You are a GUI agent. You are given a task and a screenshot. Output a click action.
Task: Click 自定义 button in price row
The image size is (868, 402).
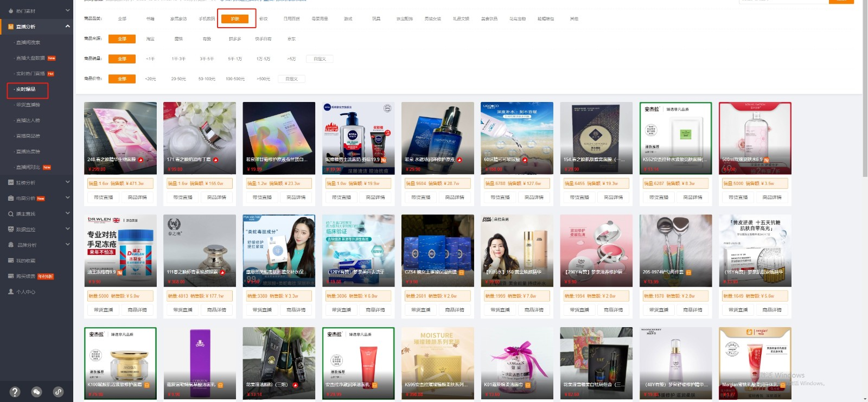tap(291, 79)
